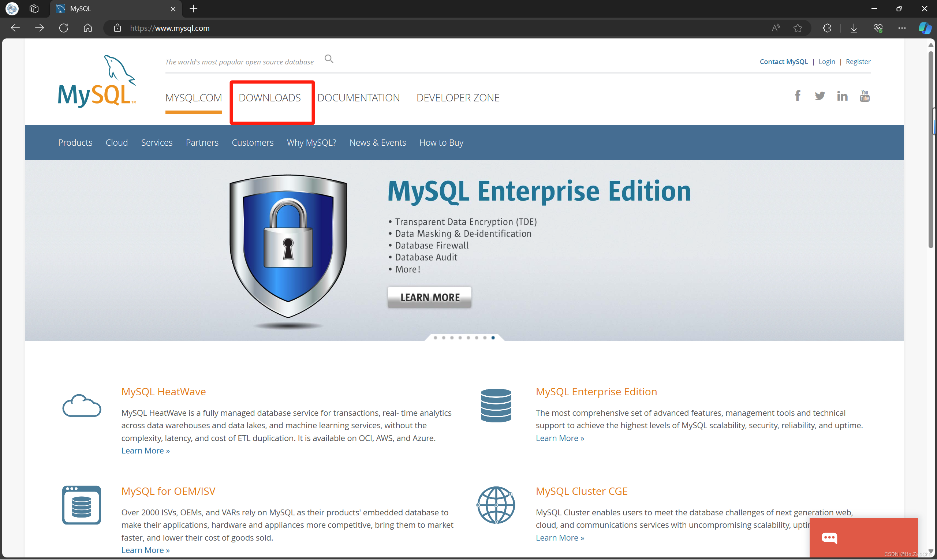This screenshot has width=937, height=560.
Task: Open the How to Buy menu item
Action: pyautogui.click(x=441, y=143)
